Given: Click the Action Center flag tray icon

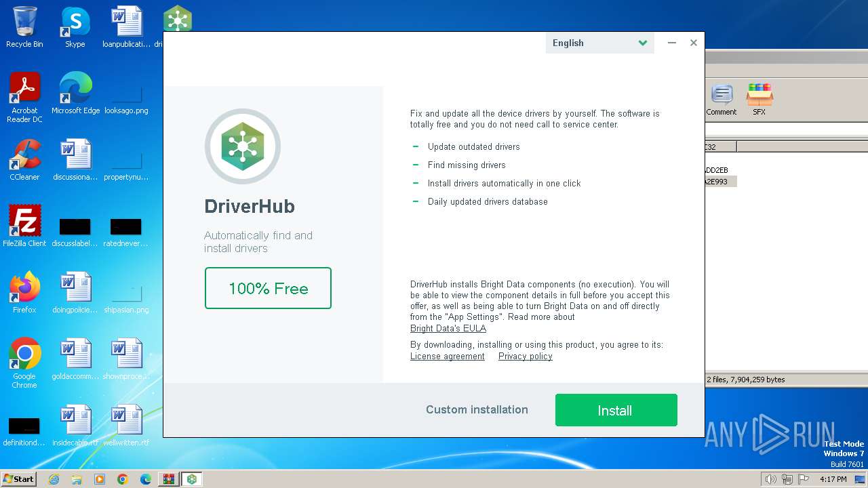Looking at the screenshot, I should 804,479.
